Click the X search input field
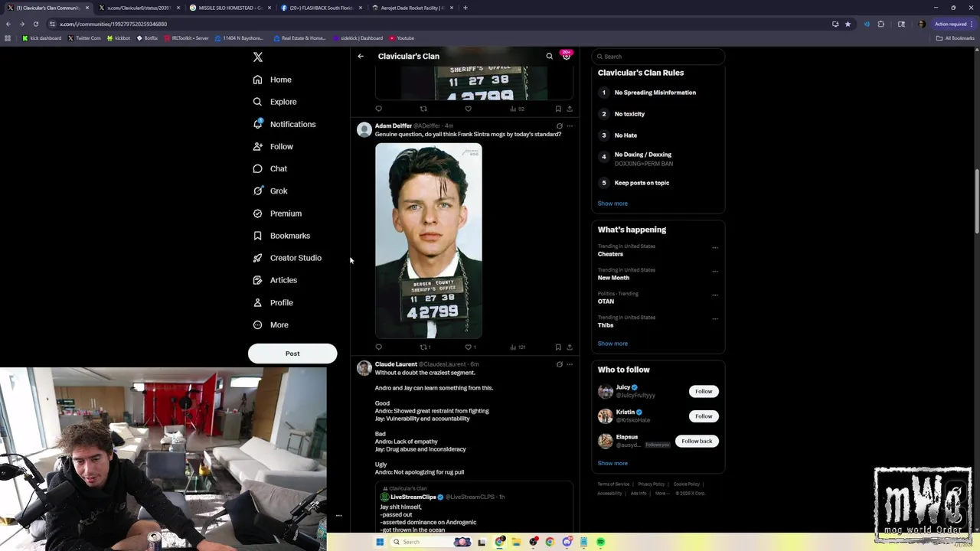Viewport: 980px width, 551px height. 658,57
